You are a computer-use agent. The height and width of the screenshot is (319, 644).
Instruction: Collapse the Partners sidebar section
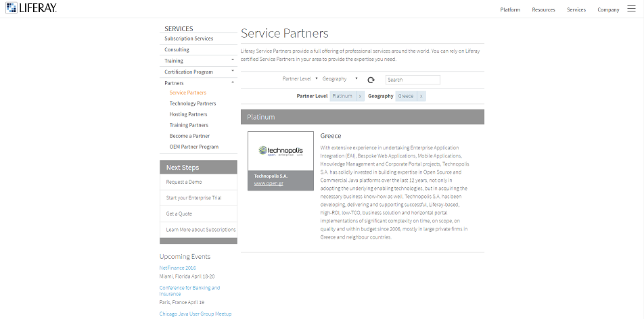tap(233, 82)
